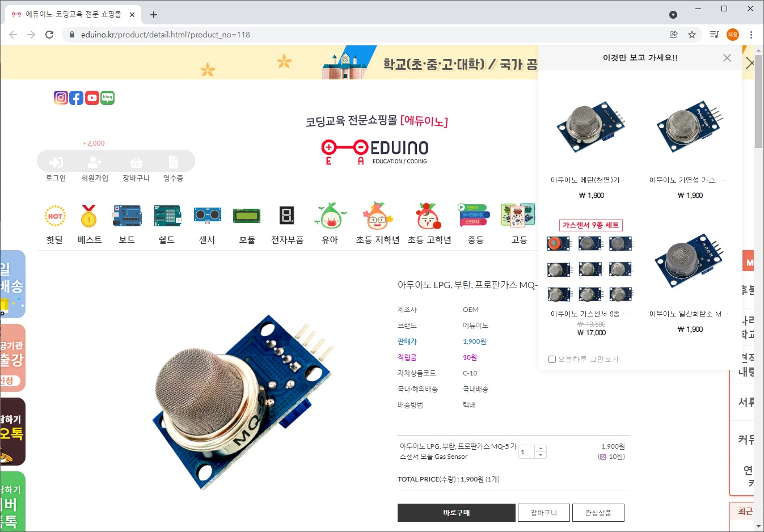Image resolution: width=764 pixels, height=532 pixels.
Task: Decrease the quantity with down arrow
Action: [x=541, y=455]
